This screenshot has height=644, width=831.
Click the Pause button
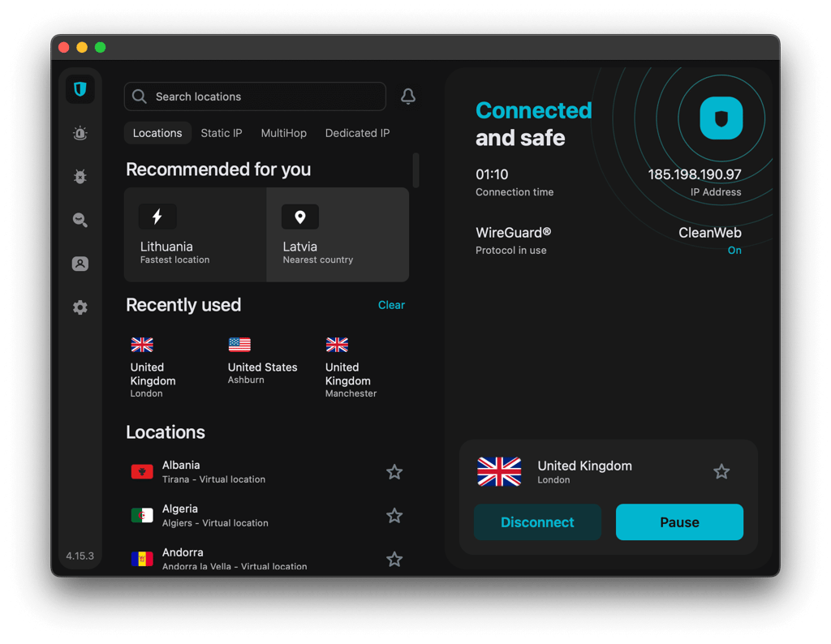click(679, 522)
